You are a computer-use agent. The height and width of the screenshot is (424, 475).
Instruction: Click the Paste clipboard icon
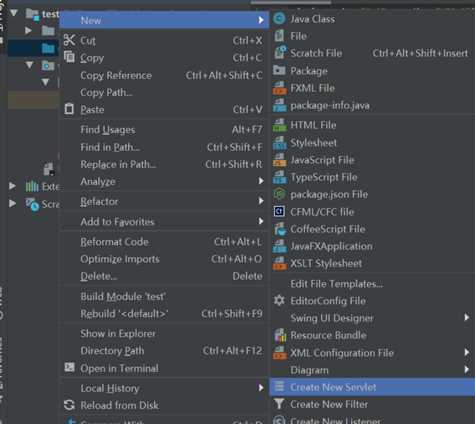pos(69,109)
